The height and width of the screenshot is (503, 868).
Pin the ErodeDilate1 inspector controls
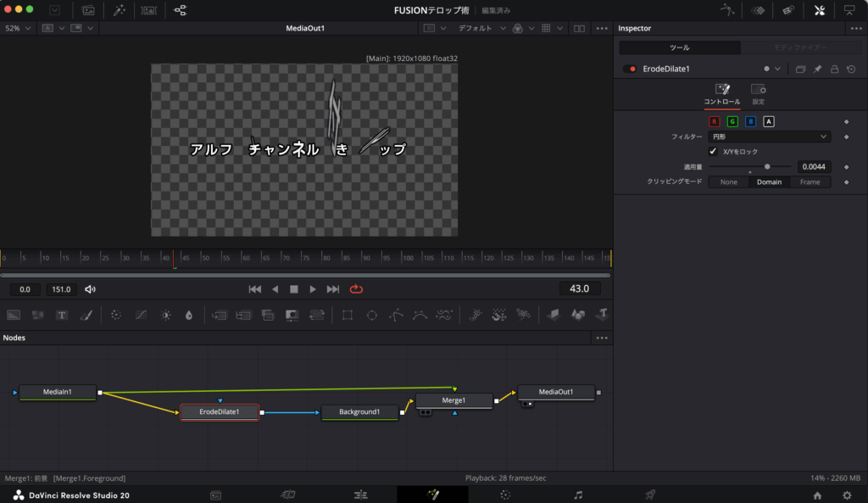click(817, 69)
